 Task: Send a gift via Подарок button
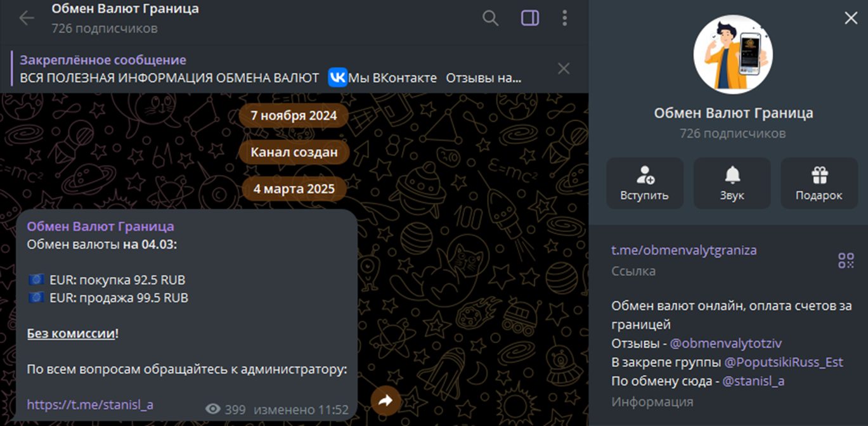click(x=819, y=183)
